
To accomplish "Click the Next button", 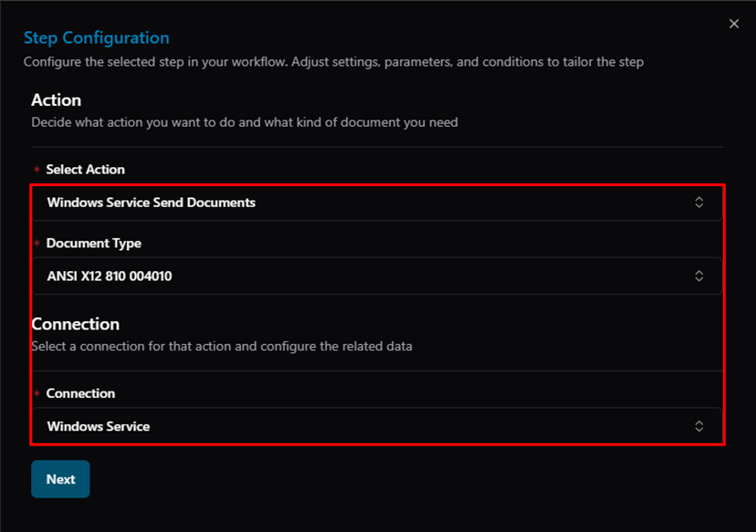I will pyautogui.click(x=60, y=479).
